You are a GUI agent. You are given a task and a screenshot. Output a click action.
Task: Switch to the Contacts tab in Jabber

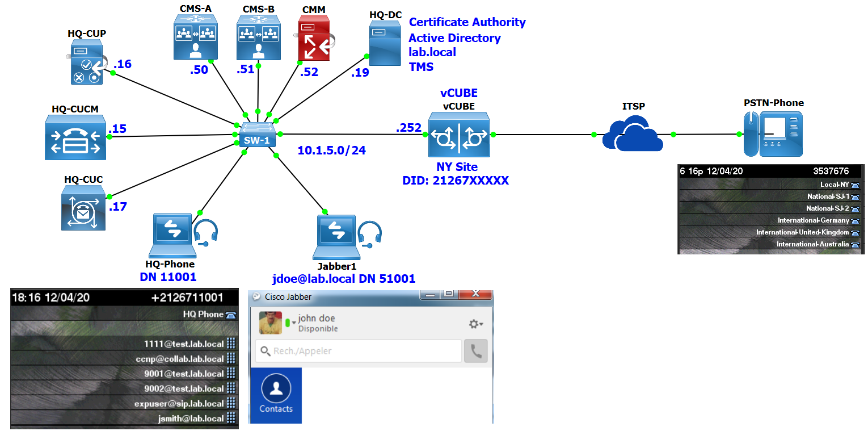(276, 395)
